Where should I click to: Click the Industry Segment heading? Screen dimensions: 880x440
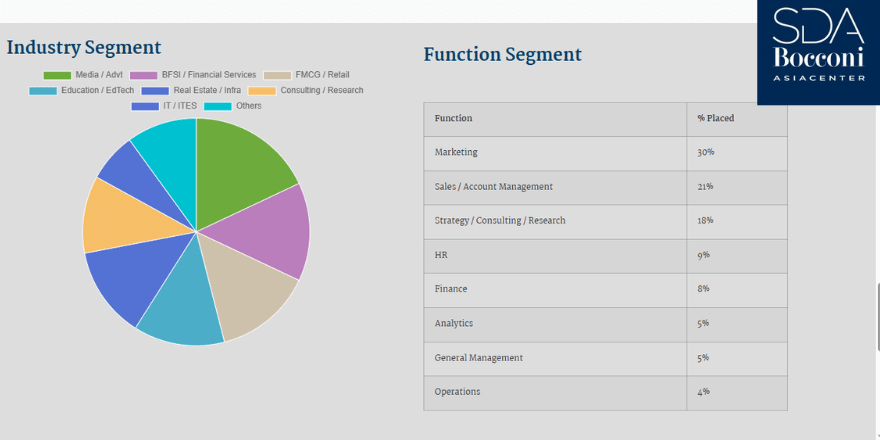(x=84, y=48)
